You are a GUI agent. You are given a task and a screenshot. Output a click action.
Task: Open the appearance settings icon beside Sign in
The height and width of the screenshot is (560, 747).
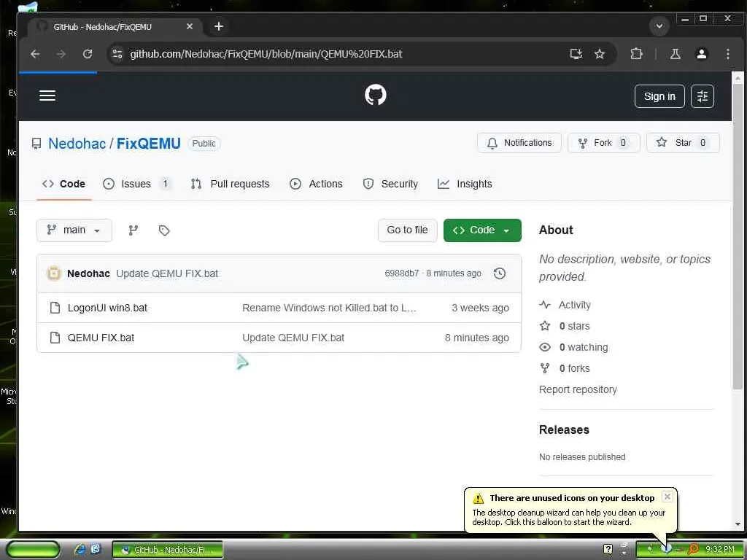click(703, 96)
